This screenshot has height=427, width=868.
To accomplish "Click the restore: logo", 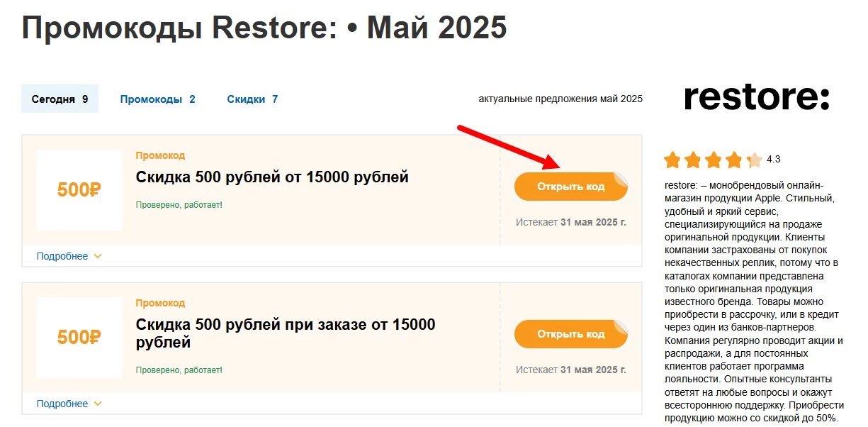I will [755, 96].
